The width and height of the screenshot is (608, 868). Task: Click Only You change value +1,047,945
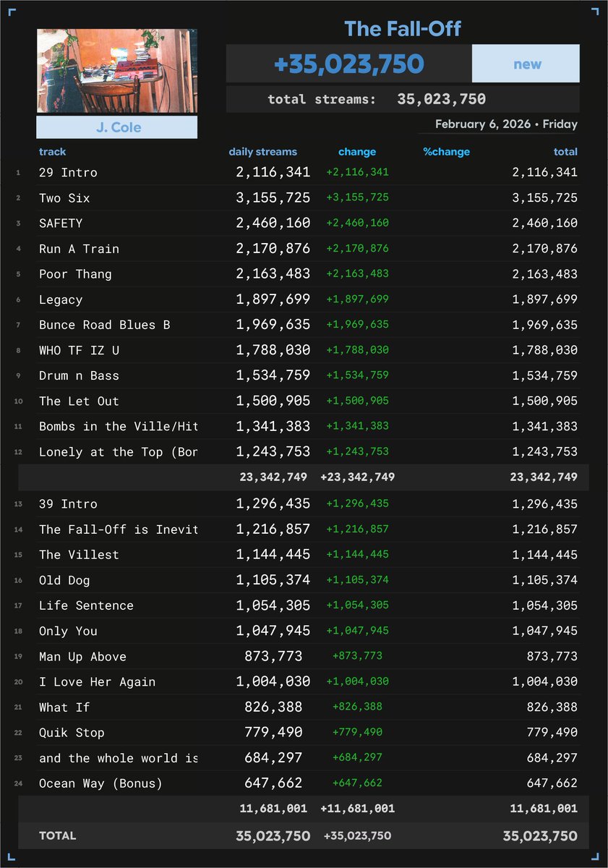pos(357,630)
